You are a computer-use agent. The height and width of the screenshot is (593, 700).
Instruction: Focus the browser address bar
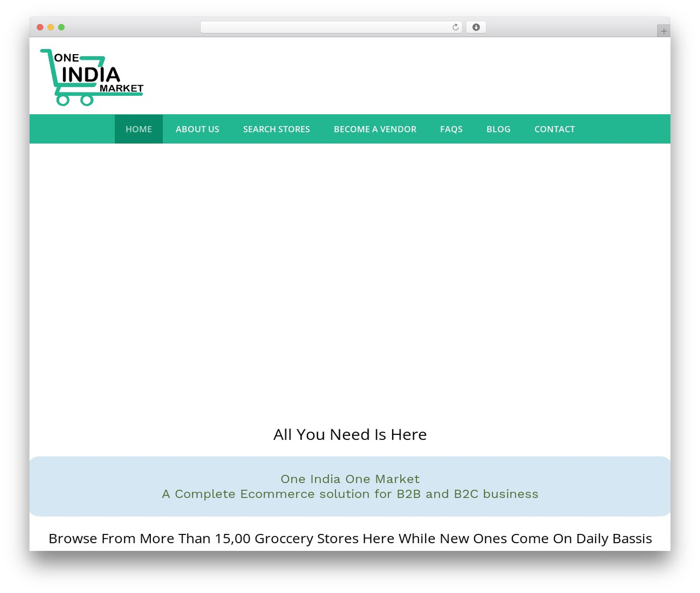[331, 27]
